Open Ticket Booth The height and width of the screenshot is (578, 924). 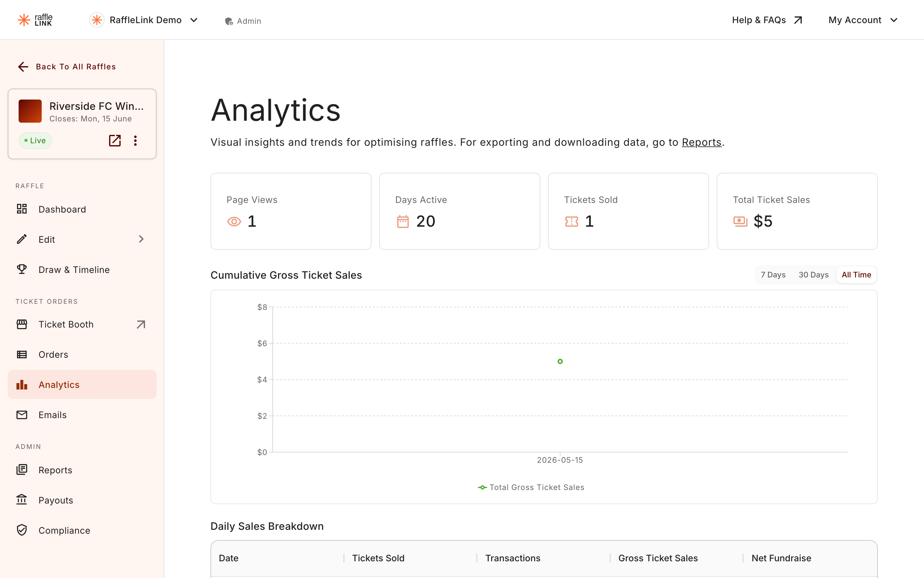(x=82, y=324)
